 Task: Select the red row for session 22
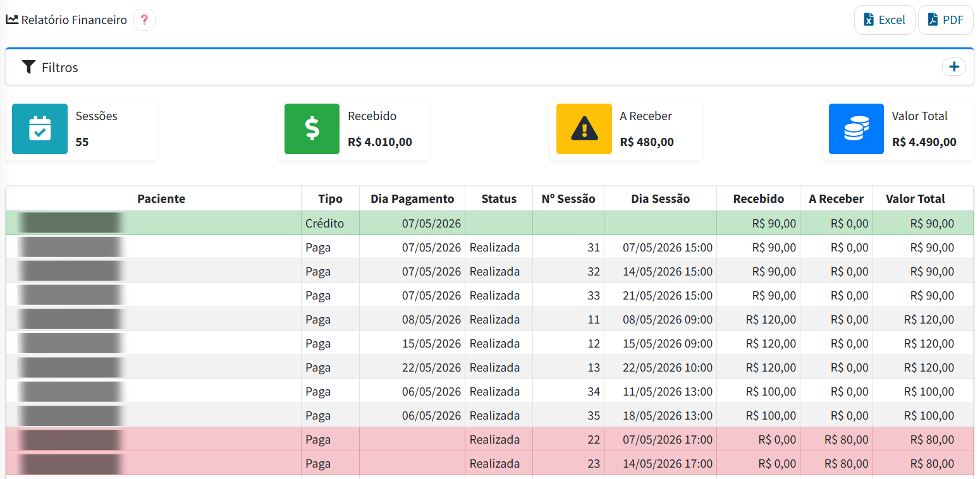489,439
